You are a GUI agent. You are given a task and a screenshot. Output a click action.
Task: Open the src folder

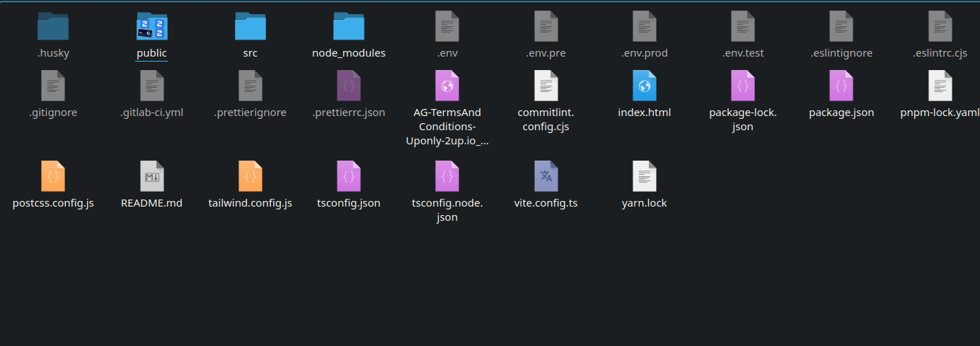point(250,27)
